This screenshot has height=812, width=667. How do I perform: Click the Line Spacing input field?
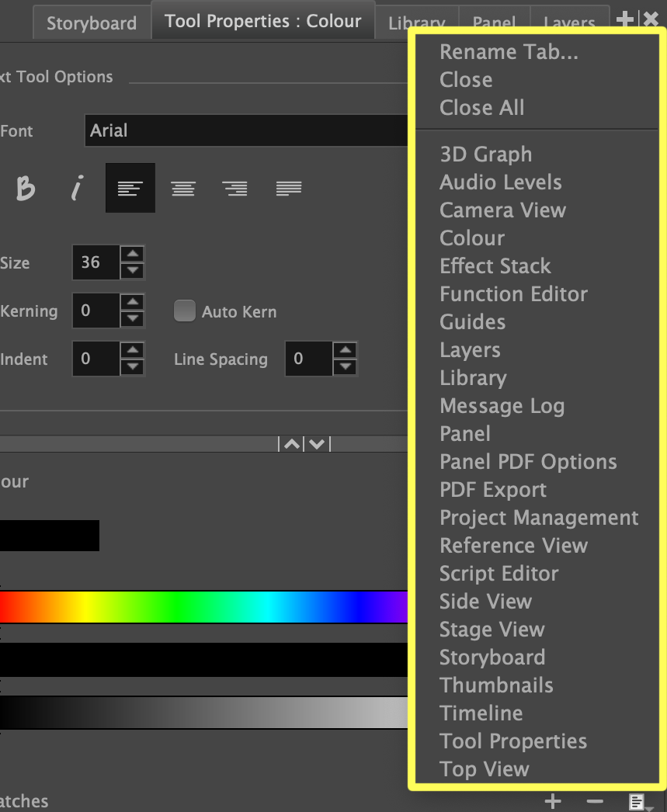[x=309, y=359]
